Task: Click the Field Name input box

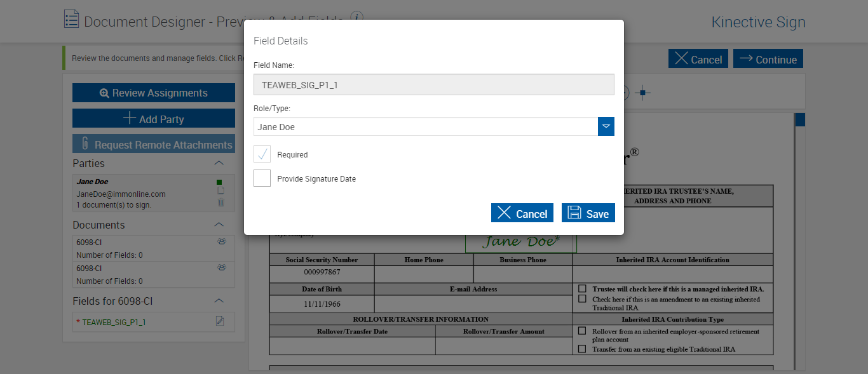Action: 433,84
